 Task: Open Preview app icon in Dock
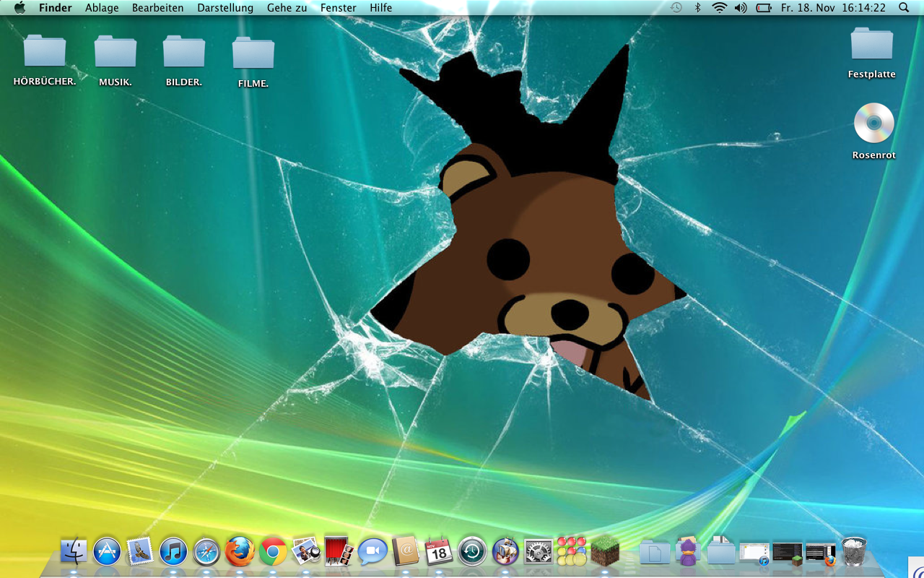click(x=306, y=551)
